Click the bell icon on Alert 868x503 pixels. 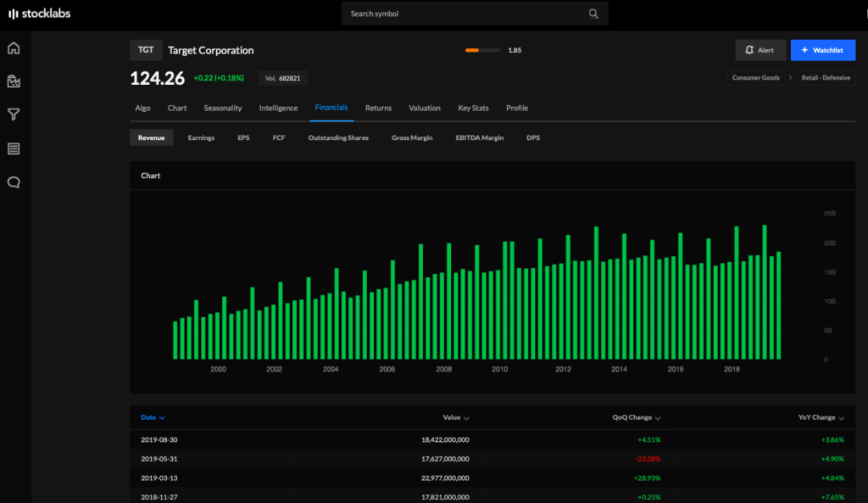[749, 50]
